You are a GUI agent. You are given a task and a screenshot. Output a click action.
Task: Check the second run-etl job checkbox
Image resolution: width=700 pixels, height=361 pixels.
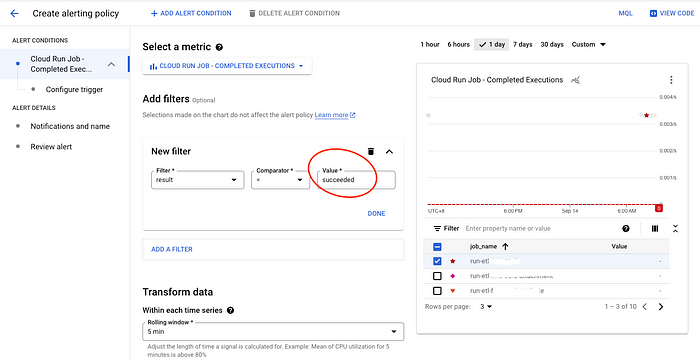pos(438,276)
